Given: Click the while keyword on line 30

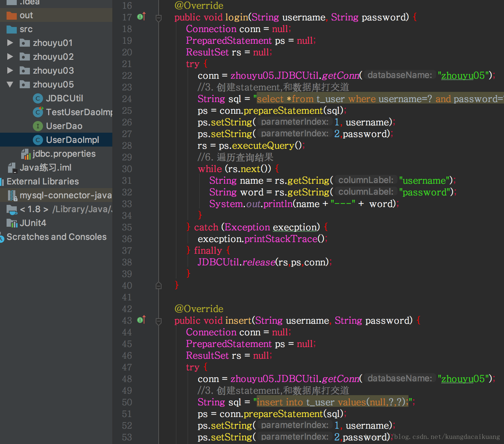Looking at the screenshot, I should point(210,169).
